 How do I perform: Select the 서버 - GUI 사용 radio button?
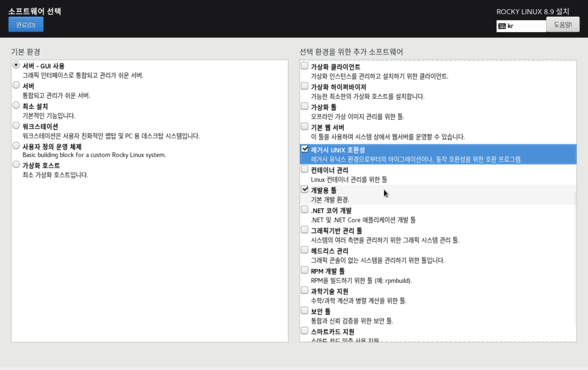coord(16,65)
